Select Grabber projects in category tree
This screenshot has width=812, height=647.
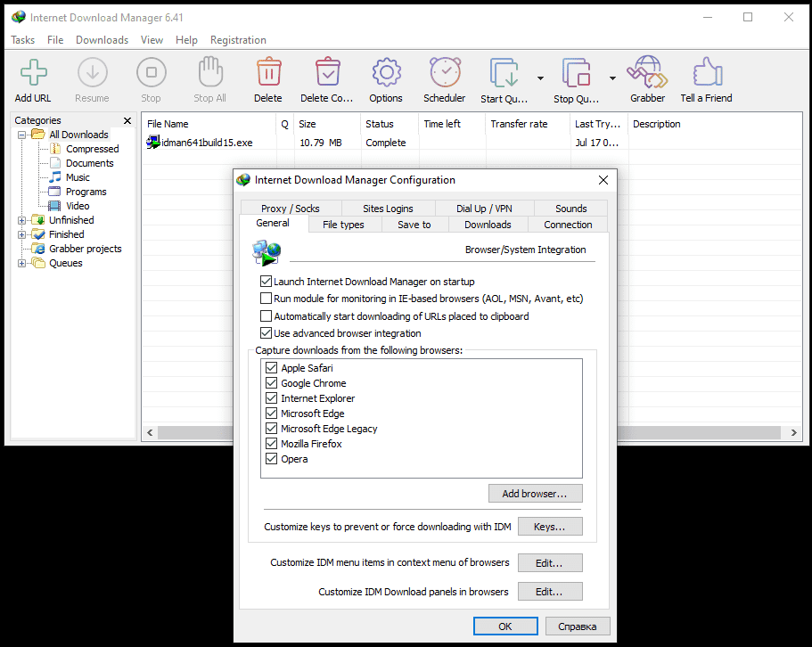pyautogui.click(x=85, y=249)
